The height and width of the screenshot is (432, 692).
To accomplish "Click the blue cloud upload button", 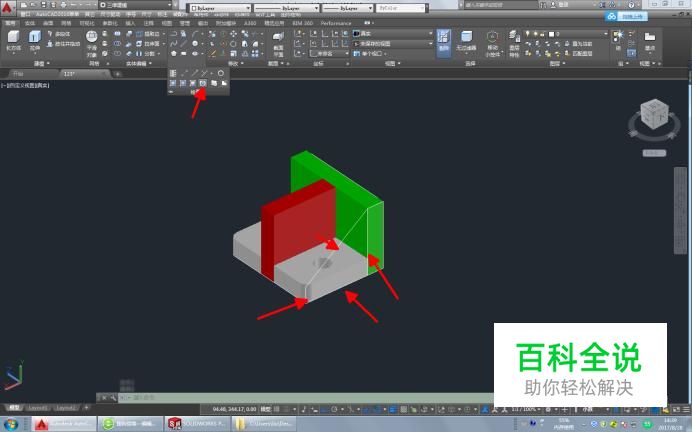I will [626, 16].
